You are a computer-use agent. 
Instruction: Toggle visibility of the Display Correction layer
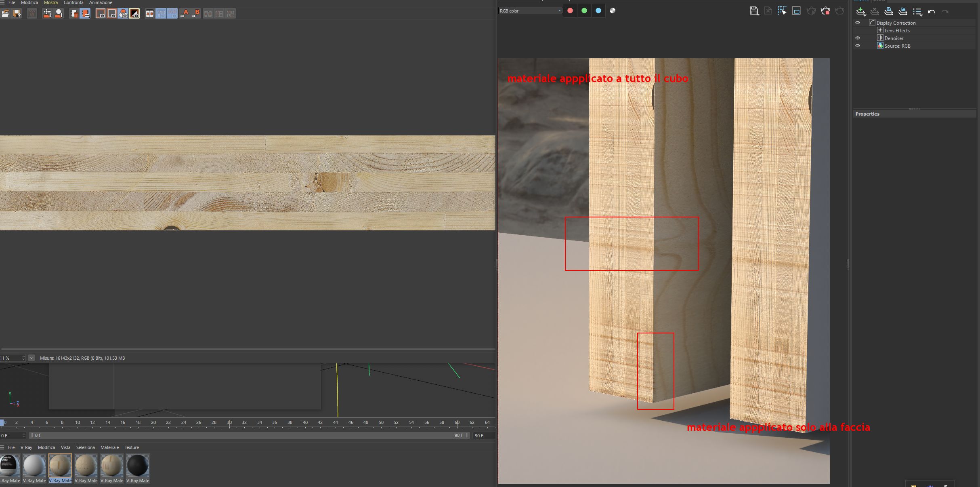pyautogui.click(x=858, y=23)
